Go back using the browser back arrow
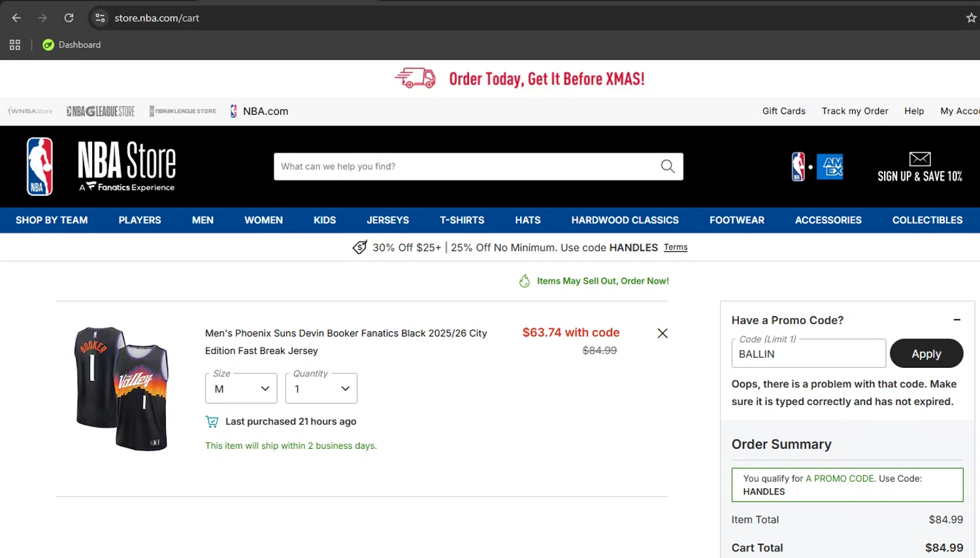The height and width of the screenshot is (558, 980). point(16,18)
